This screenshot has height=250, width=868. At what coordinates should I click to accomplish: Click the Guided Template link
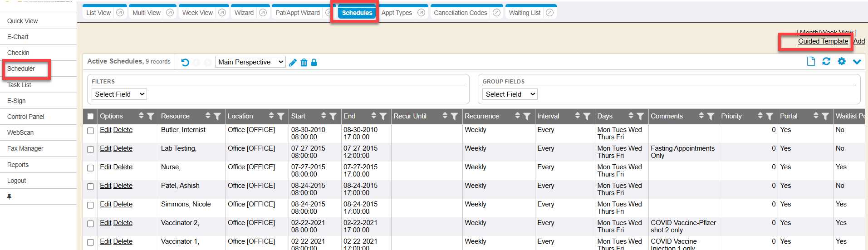click(x=823, y=41)
